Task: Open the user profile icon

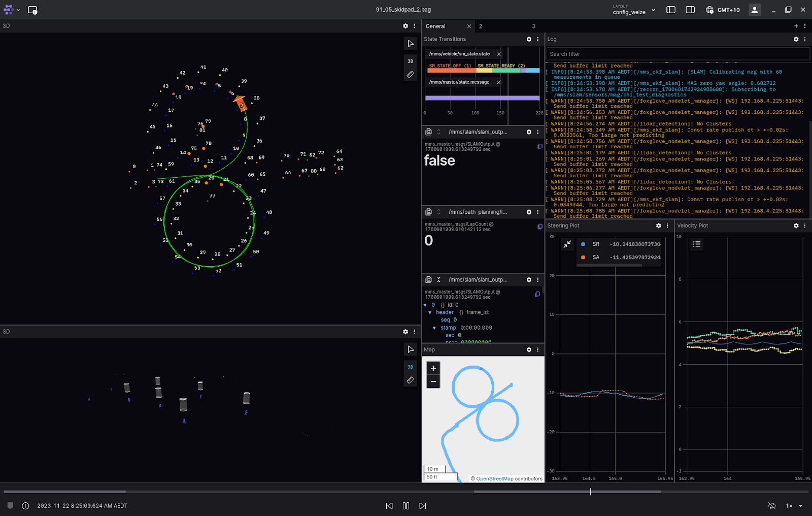Action: click(755, 10)
